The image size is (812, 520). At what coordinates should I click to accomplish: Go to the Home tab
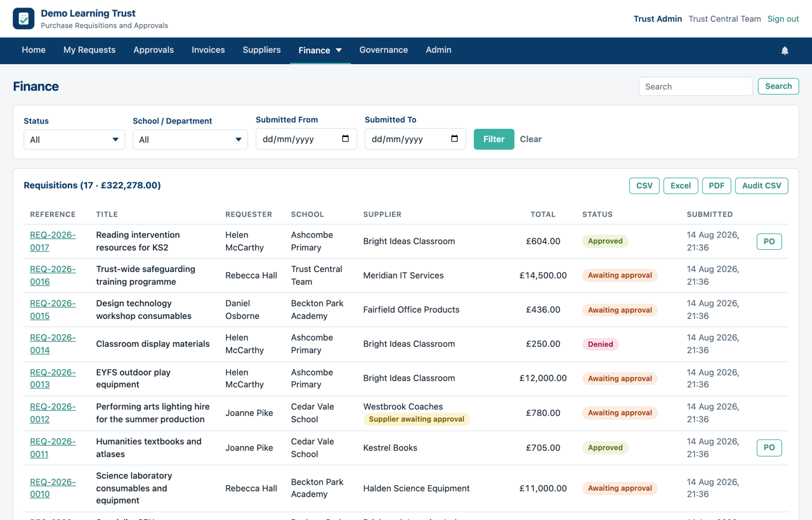(34, 50)
